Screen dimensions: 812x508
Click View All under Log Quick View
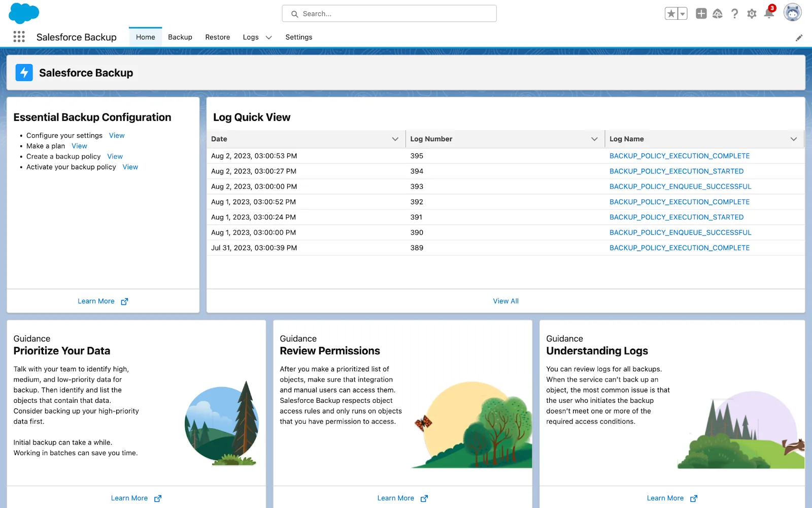point(505,301)
